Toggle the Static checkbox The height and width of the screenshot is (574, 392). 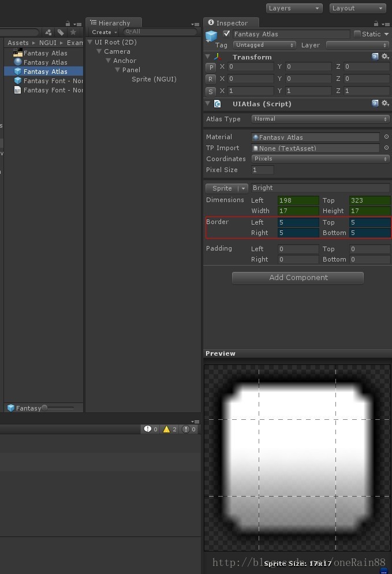pyautogui.click(x=357, y=33)
